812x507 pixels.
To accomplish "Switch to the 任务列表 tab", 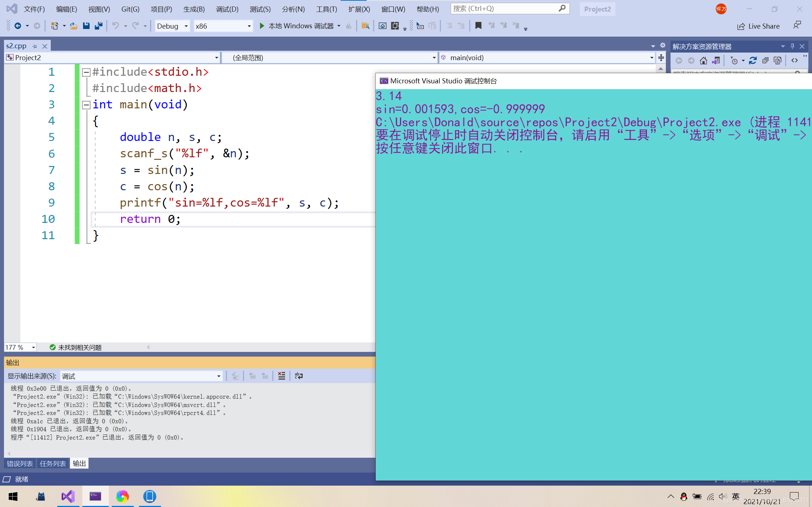I will click(x=53, y=464).
